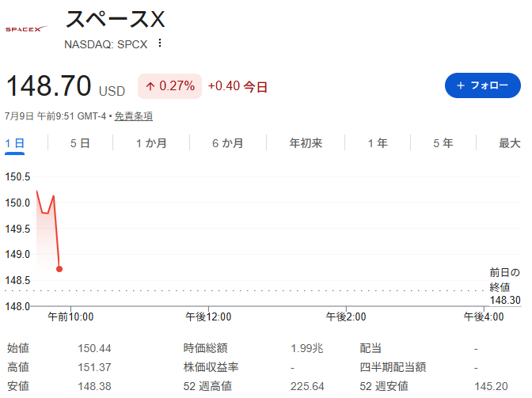Click the 52 週高値 value 225.64
The width and height of the screenshot is (532, 398).
coord(307,386)
